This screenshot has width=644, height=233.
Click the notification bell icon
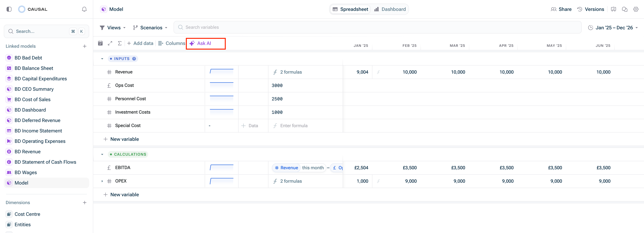pyautogui.click(x=84, y=9)
